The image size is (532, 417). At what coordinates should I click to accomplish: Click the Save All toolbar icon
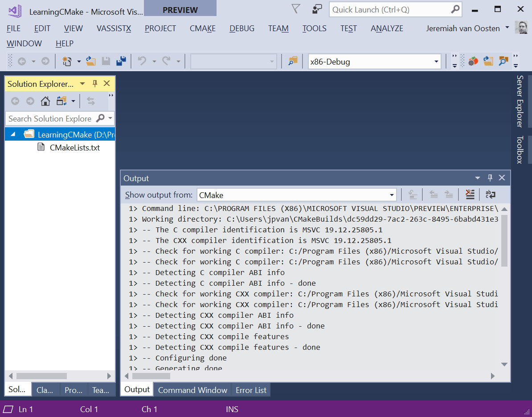(x=121, y=61)
